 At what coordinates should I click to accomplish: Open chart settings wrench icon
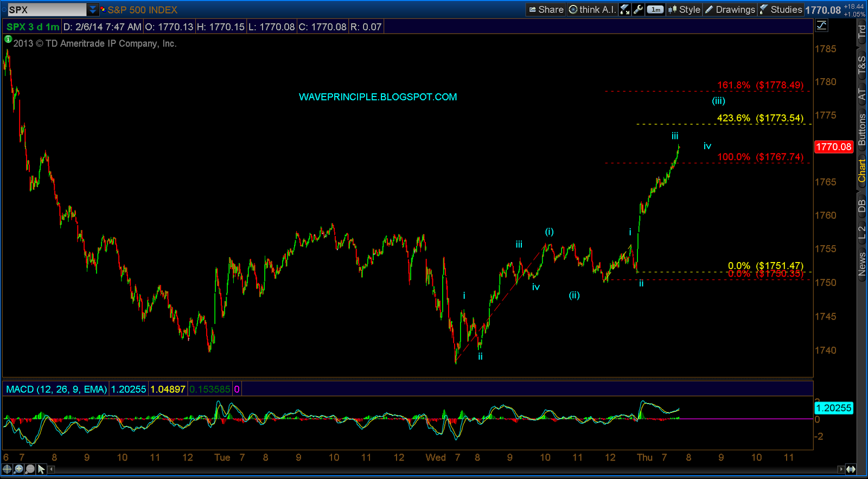click(638, 9)
